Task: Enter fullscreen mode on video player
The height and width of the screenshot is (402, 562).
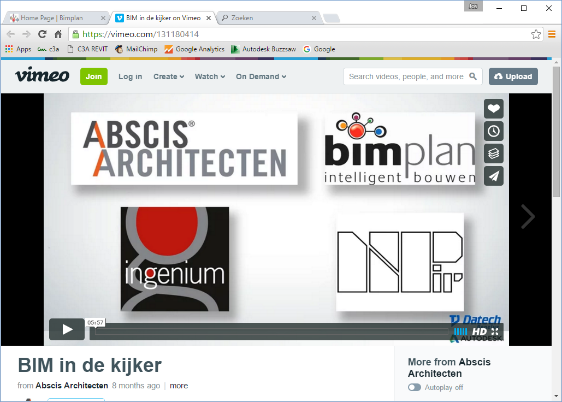Action: click(x=495, y=331)
